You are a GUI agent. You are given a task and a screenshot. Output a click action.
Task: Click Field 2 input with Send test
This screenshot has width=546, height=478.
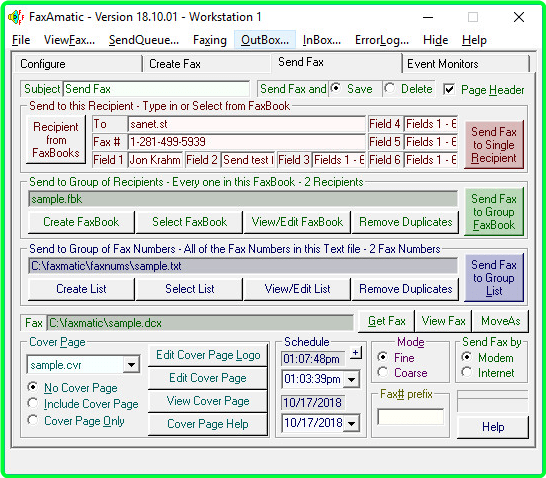coord(248,160)
